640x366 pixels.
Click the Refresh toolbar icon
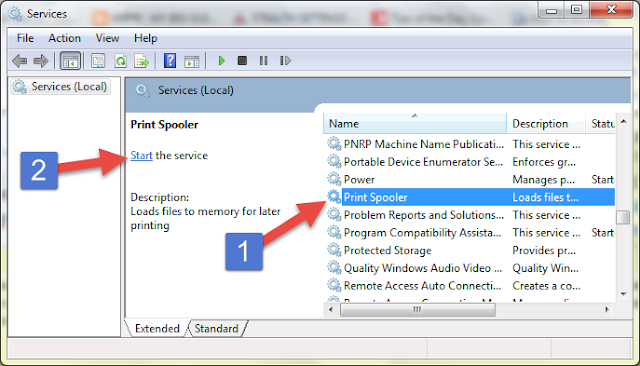pyautogui.click(x=120, y=61)
